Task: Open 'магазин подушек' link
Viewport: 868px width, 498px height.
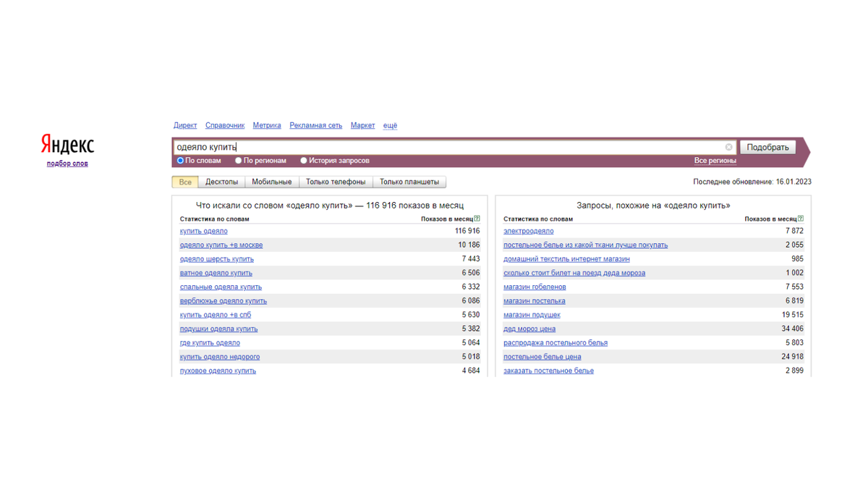Action: coord(532,315)
